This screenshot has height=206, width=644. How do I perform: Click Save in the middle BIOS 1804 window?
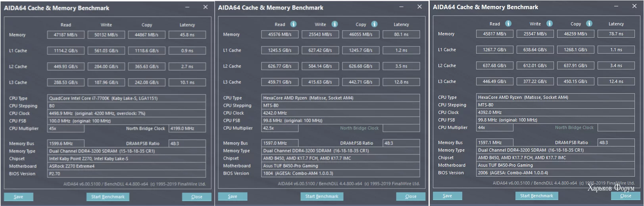click(x=233, y=196)
